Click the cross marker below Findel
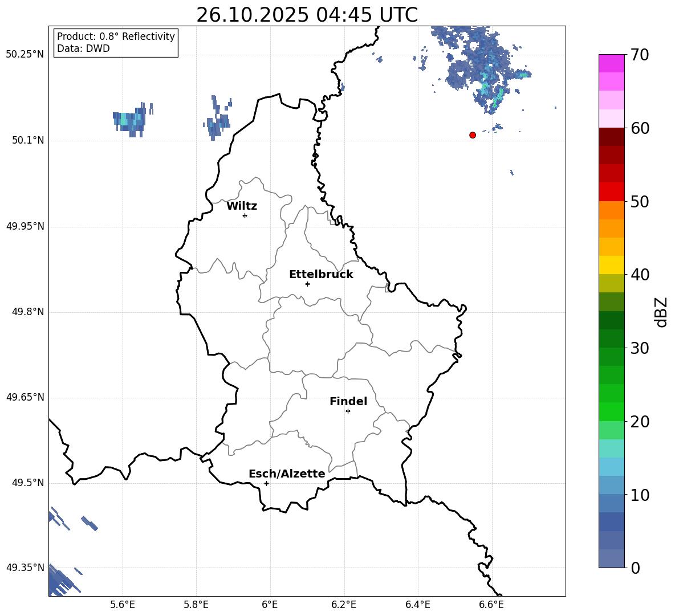675x616 pixels. [348, 411]
